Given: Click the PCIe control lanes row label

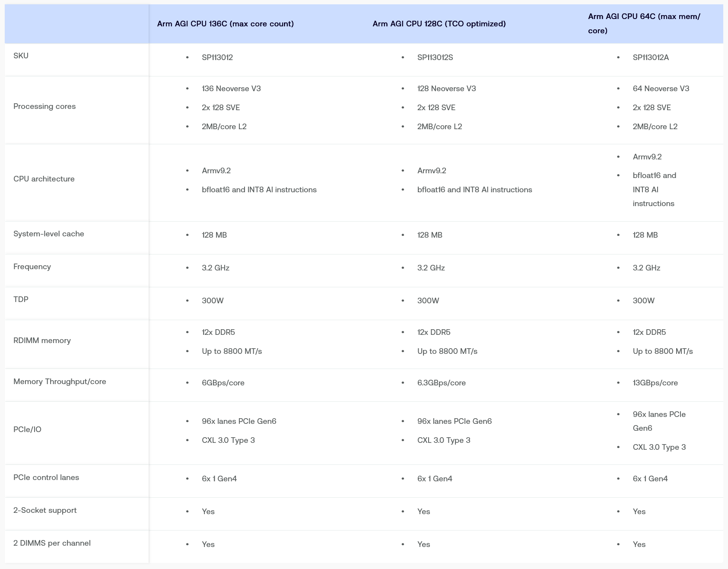Looking at the screenshot, I should [46, 477].
